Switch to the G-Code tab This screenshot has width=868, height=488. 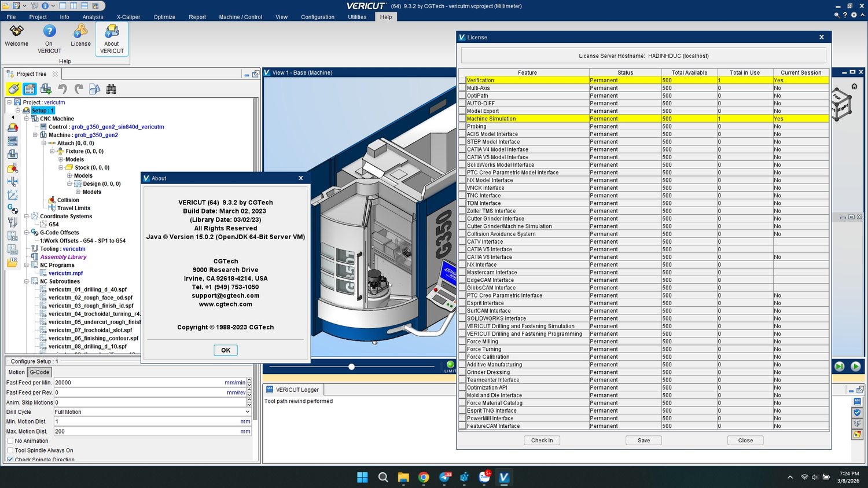39,372
